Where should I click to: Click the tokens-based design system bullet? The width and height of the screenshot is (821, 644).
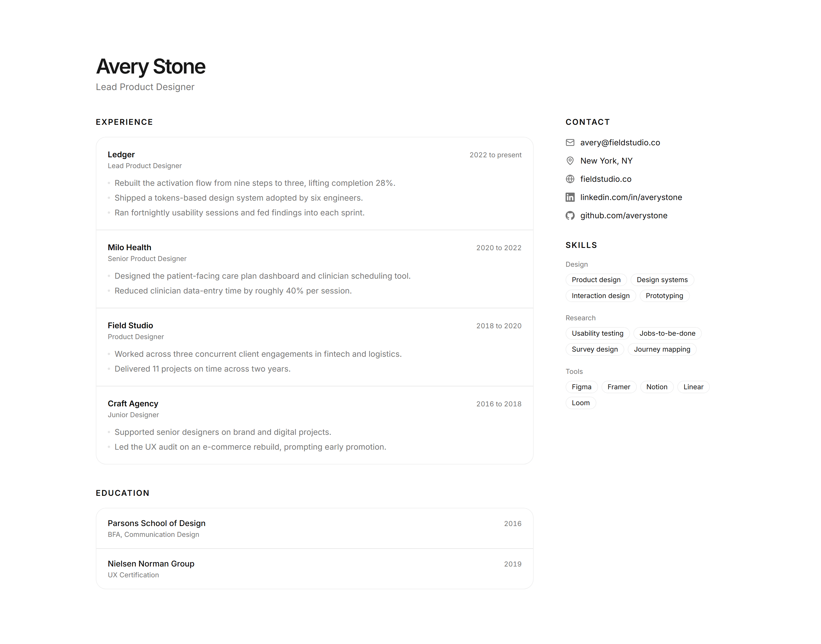[238, 198]
